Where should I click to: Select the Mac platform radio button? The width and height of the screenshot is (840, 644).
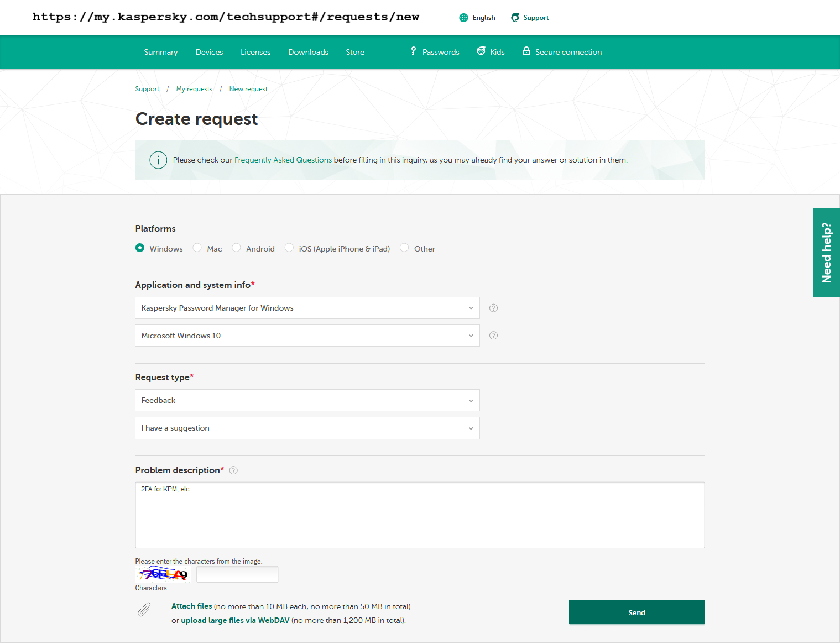click(197, 248)
